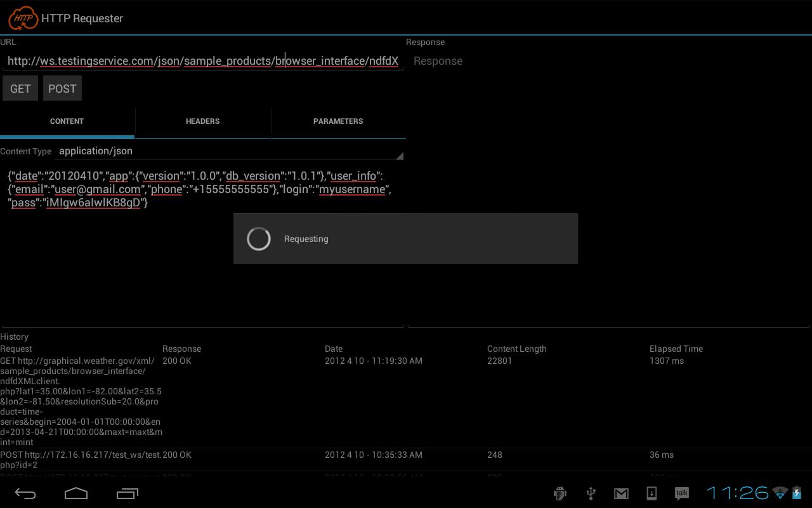Tap the 22801 content length value
The height and width of the screenshot is (508, 812).
point(499,361)
